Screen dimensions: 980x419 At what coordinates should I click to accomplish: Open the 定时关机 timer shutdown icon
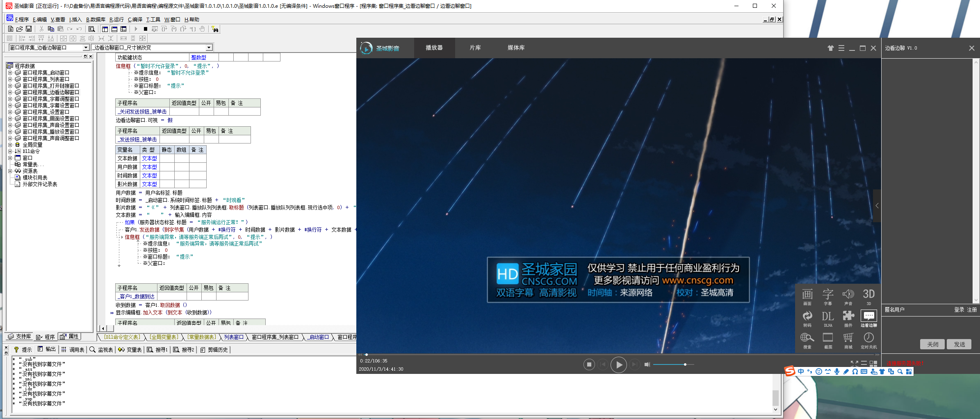tap(868, 340)
